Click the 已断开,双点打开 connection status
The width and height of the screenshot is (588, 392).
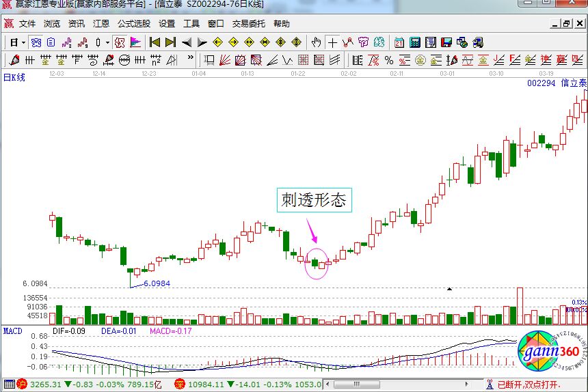(x=528, y=384)
